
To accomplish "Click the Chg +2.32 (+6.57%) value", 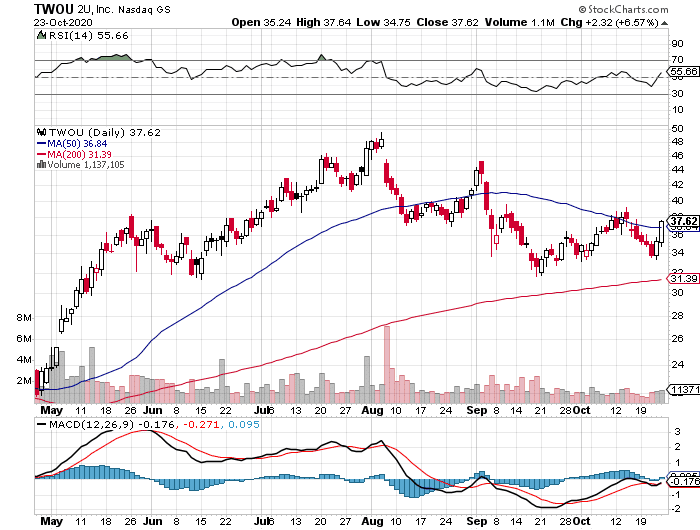I will 609,22.
